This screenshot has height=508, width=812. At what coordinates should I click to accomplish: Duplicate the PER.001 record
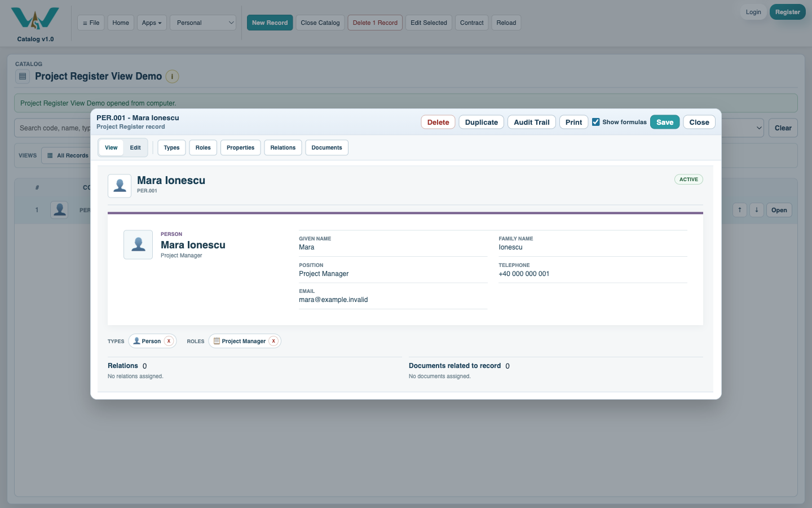click(x=482, y=122)
